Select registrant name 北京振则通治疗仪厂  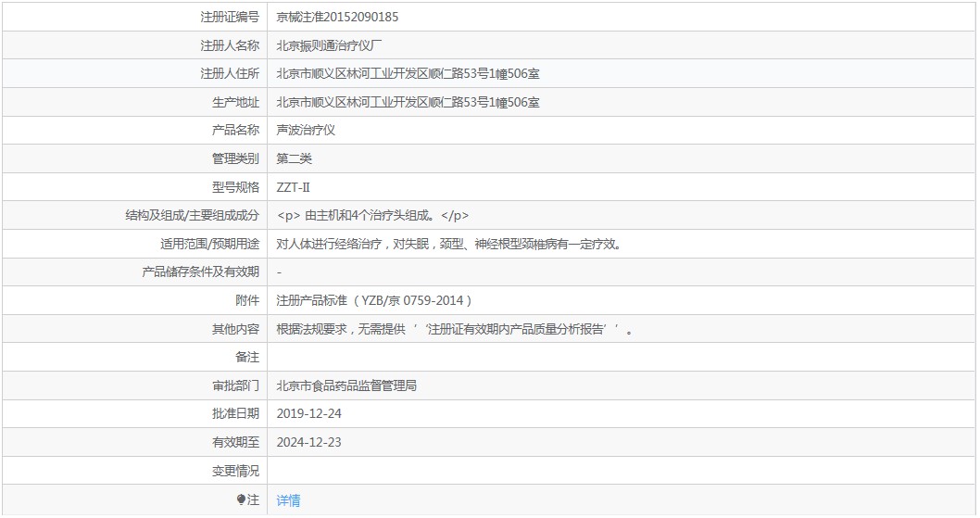click(x=330, y=45)
